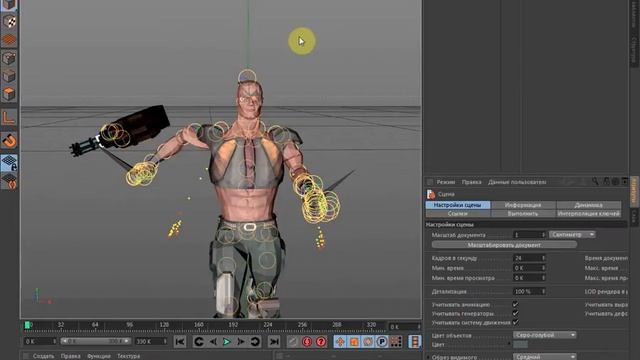640x360 pixels.
Task: Toggle the Snap magnet icon
Action: 9,140
